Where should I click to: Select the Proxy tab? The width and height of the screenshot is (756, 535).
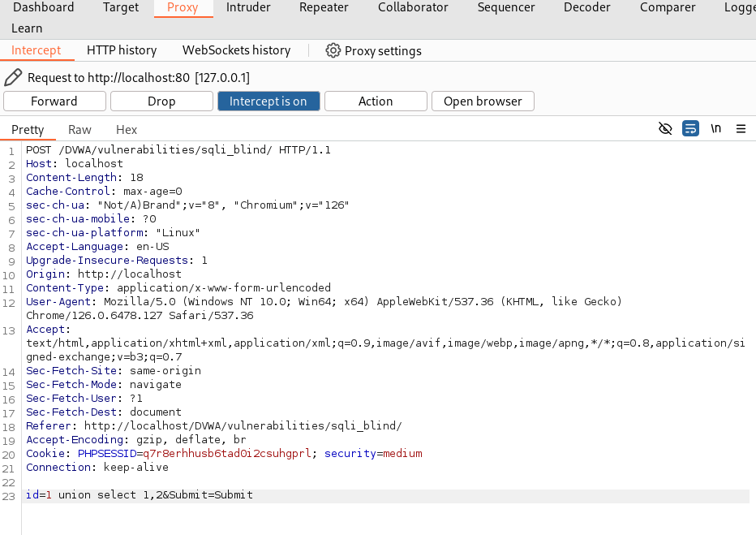183,7
